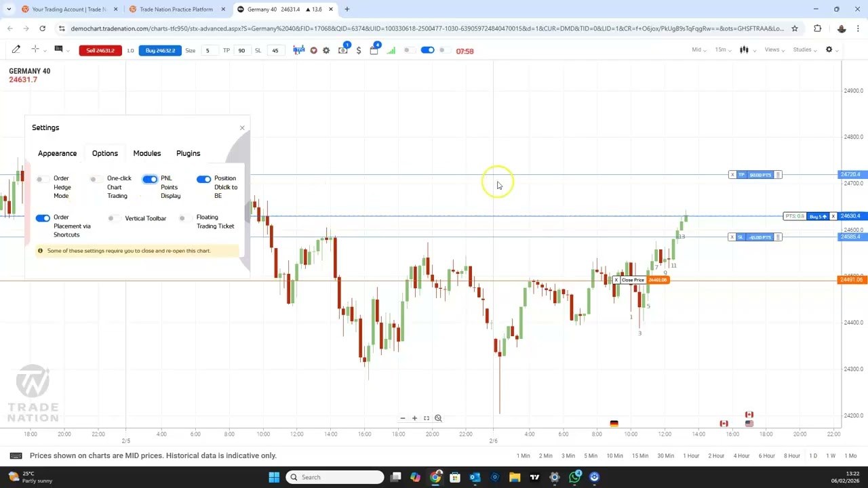The height and width of the screenshot is (488, 868).
Task: Disable Order Placement via Shortcuts
Action: coord(43,218)
